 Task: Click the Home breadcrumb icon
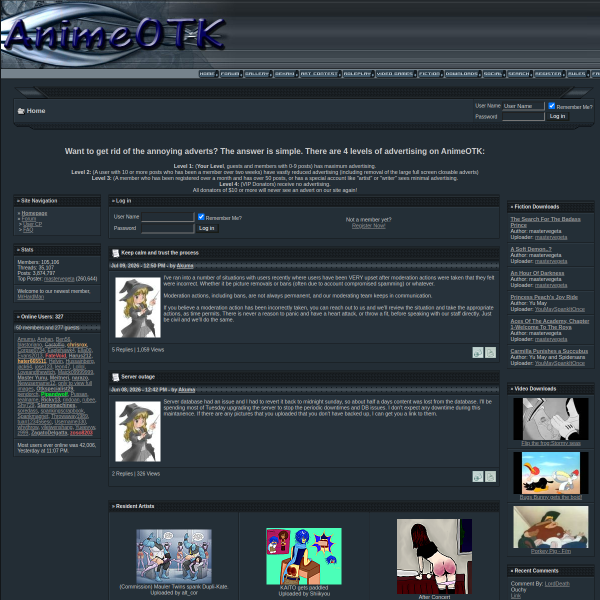21,111
